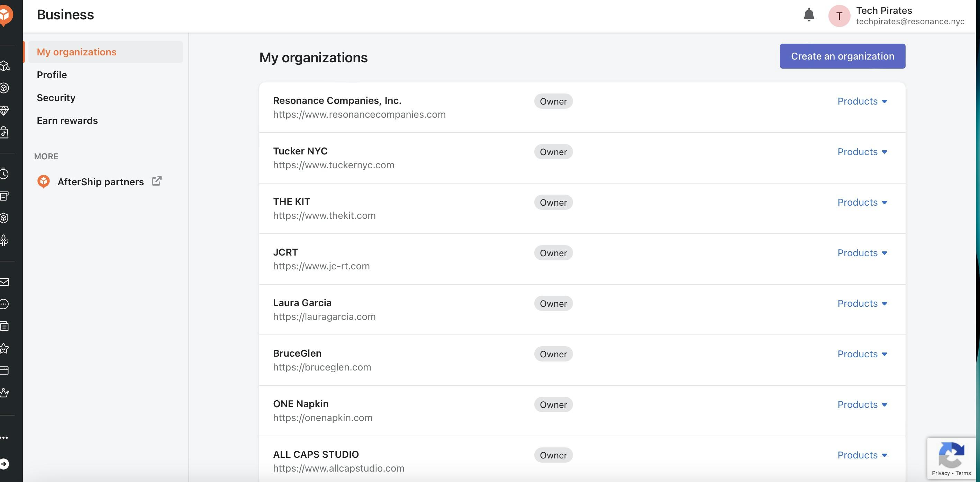Expand Products dropdown for Tucker NYC
Viewport: 980px width, 482px height.
pos(862,152)
